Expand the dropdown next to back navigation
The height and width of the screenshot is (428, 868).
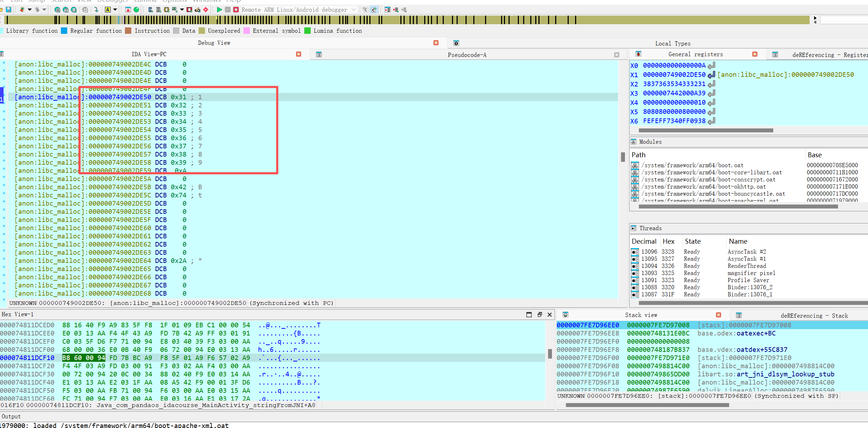[30, 10]
